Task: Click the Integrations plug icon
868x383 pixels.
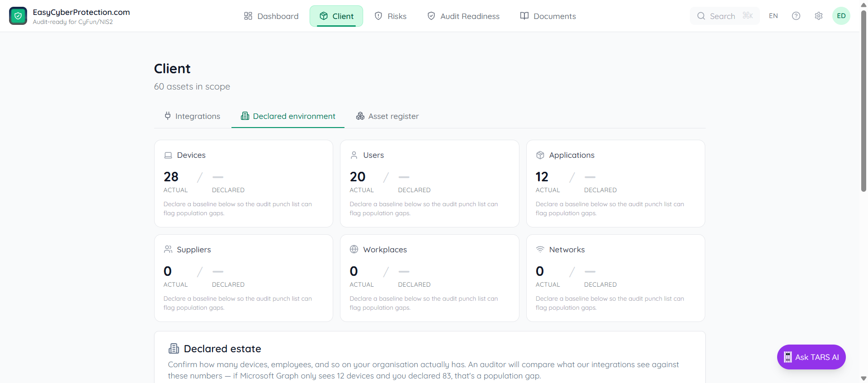Action: tap(168, 116)
